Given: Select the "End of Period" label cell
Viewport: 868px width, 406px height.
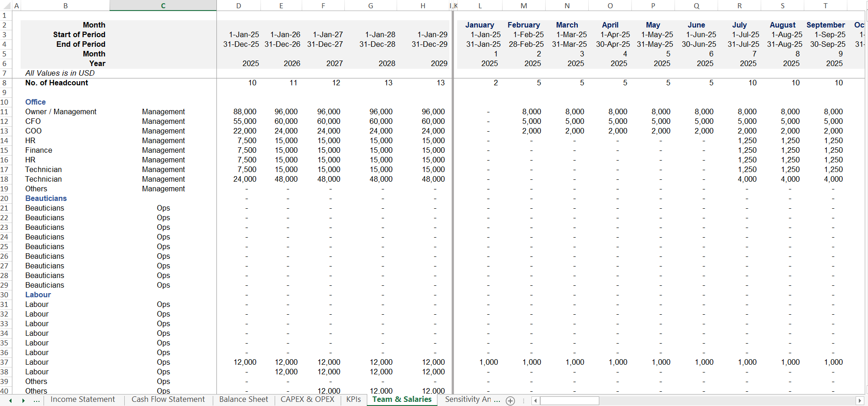Looking at the screenshot, I should [81, 44].
